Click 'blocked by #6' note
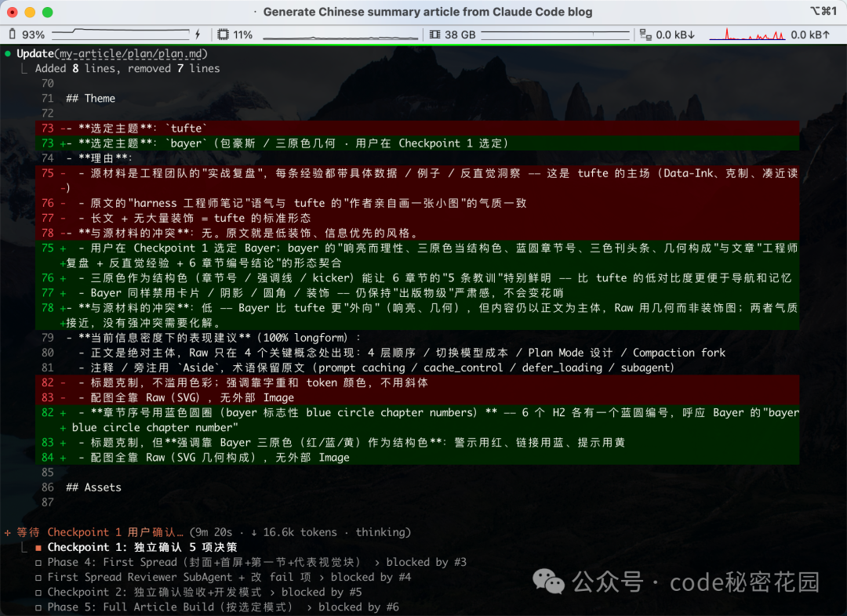Image resolution: width=847 pixels, height=616 pixels. [358, 607]
